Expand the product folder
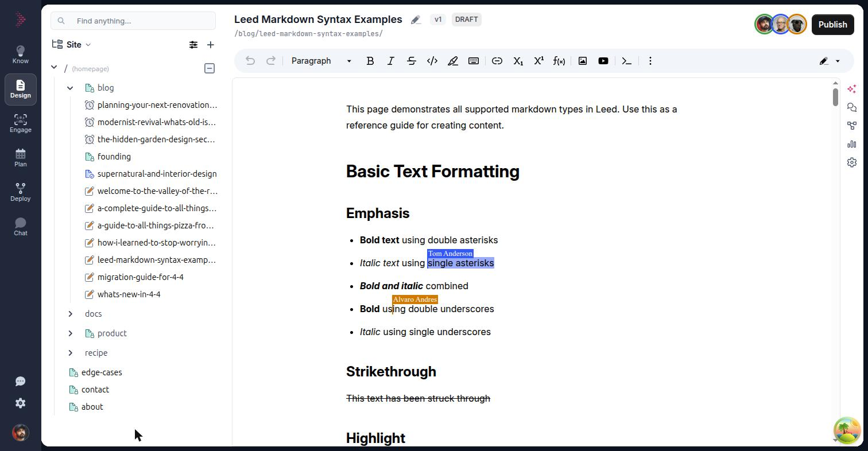 [70, 333]
